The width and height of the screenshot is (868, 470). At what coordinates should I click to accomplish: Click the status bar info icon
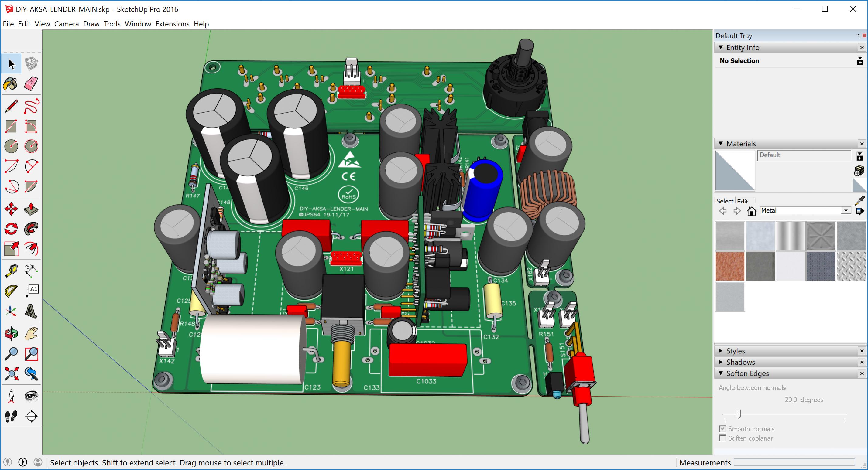click(22, 462)
